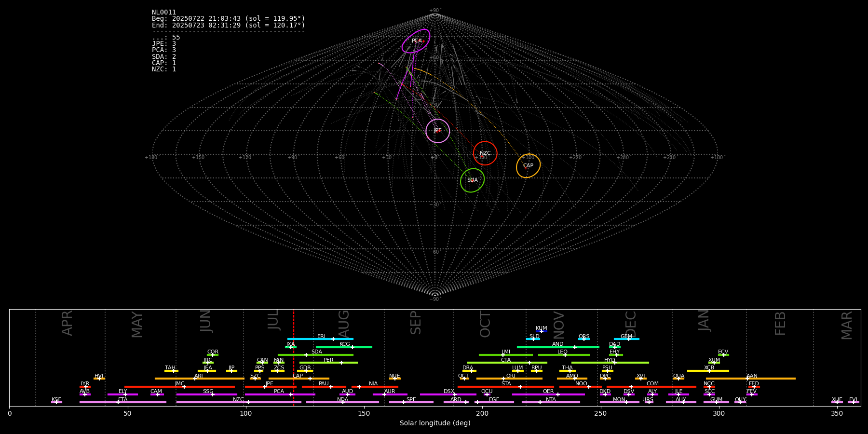Click the LYR shower marker in timeline
868x434 pixels.
tap(85, 386)
